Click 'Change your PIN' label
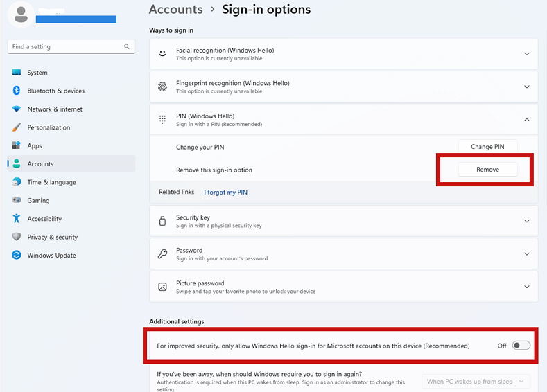 pyautogui.click(x=200, y=147)
